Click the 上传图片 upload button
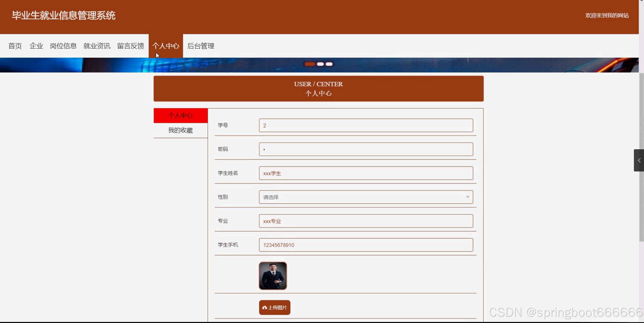 click(x=274, y=307)
